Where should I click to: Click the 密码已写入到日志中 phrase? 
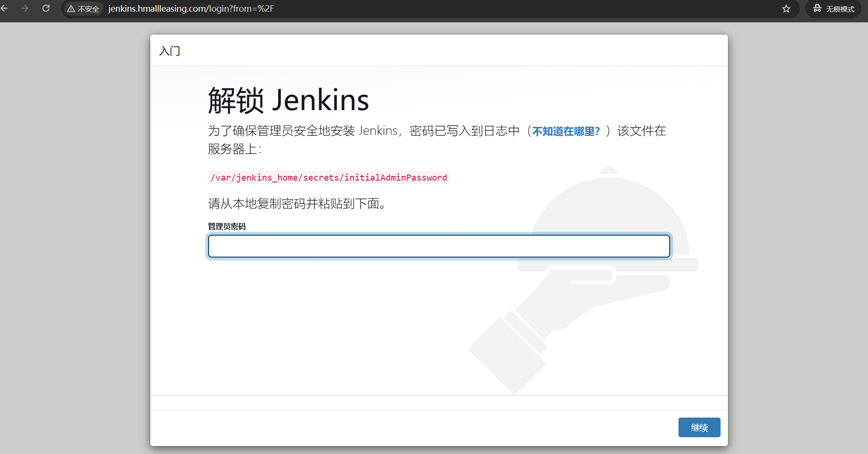coord(464,131)
